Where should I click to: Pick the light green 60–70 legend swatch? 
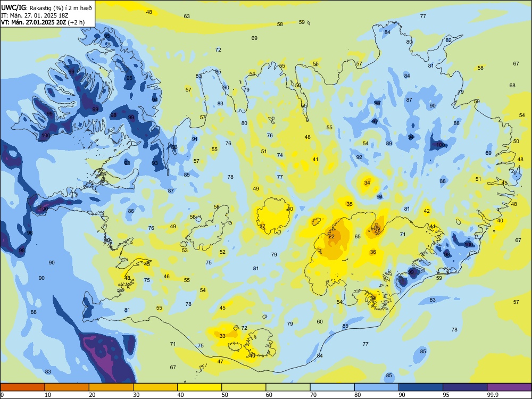click(288, 387)
